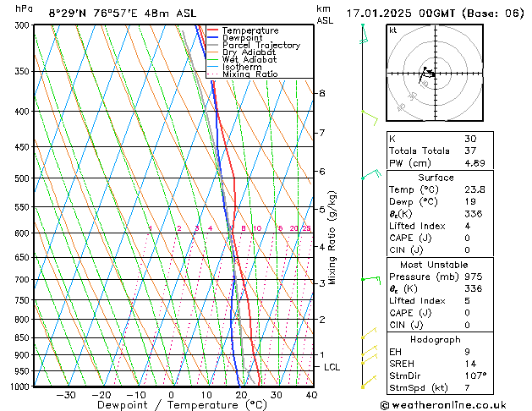Click the 40 temperature axis tick label
The width and height of the screenshot is (532, 411).
[x=311, y=395]
